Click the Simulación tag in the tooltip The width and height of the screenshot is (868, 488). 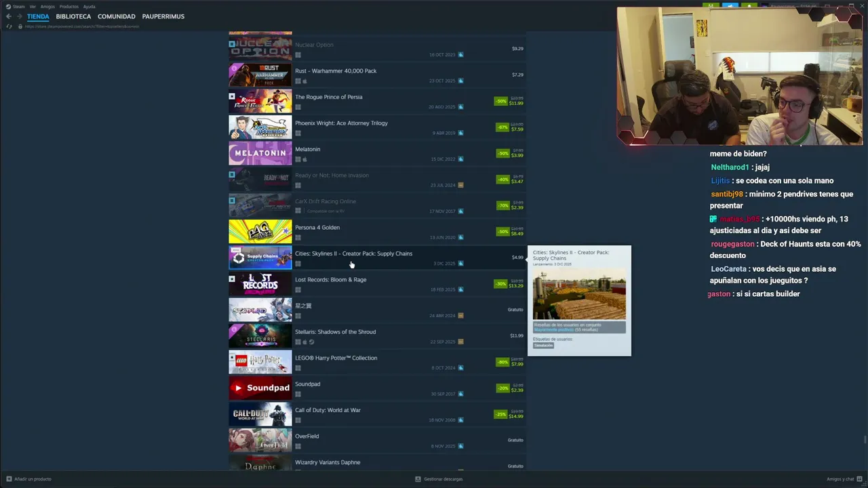[x=543, y=346]
